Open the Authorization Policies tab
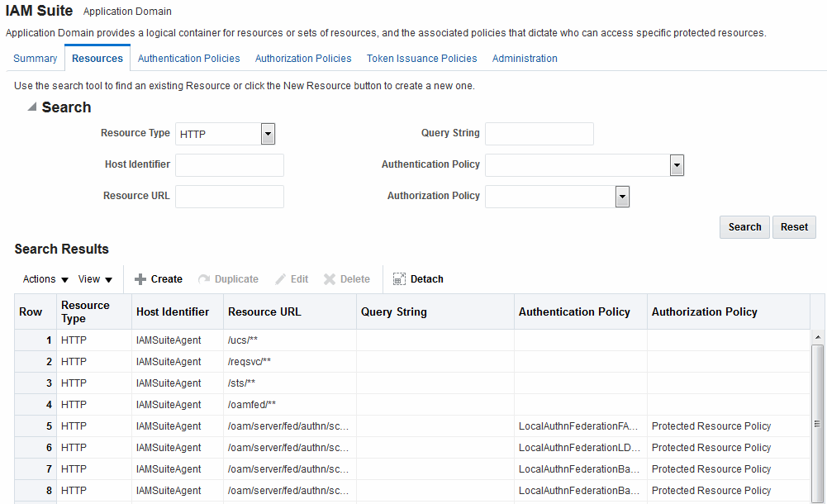The image size is (827, 504). click(303, 59)
